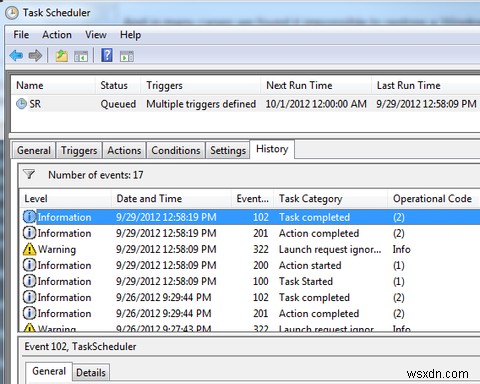Click event ID 100 cell

pyautogui.click(x=261, y=281)
